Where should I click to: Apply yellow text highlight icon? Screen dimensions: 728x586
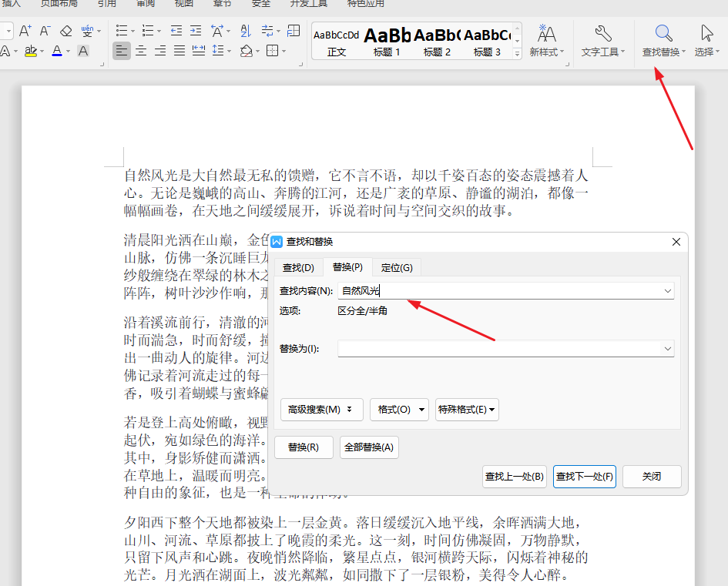pos(29,51)
